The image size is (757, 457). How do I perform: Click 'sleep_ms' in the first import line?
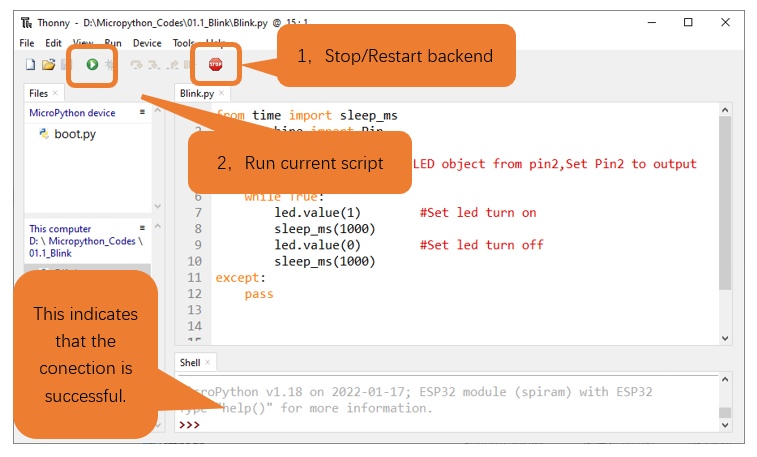(x=368, y=115)
